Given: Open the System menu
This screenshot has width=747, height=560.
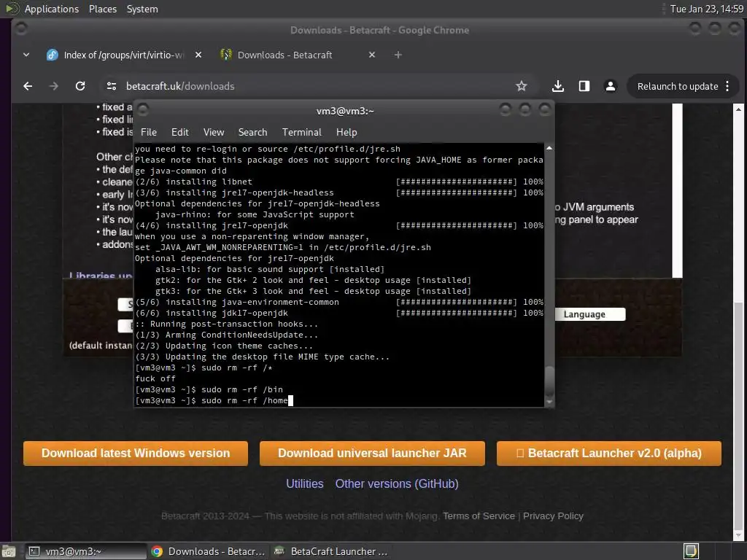Looking at the screenshot, I should [142, 9].
